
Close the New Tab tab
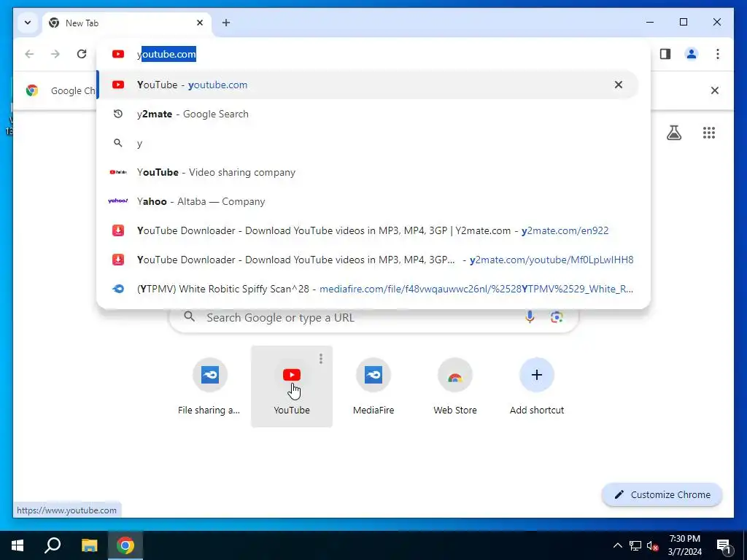point(200,23)
